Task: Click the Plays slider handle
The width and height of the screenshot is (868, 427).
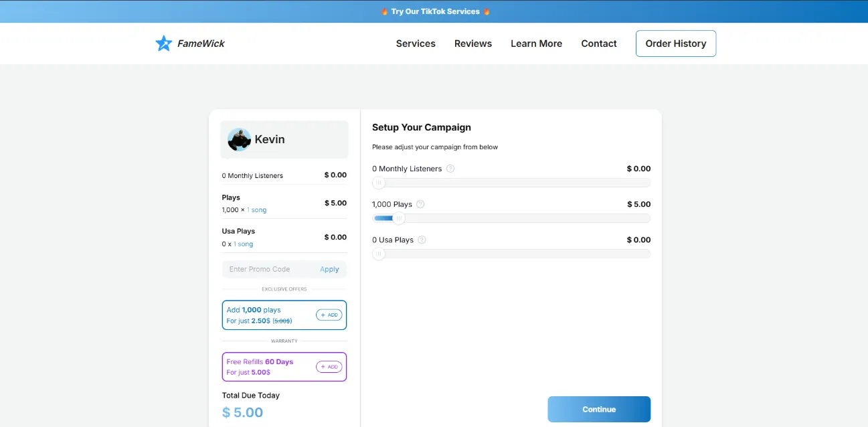Action: coord(399,218)
